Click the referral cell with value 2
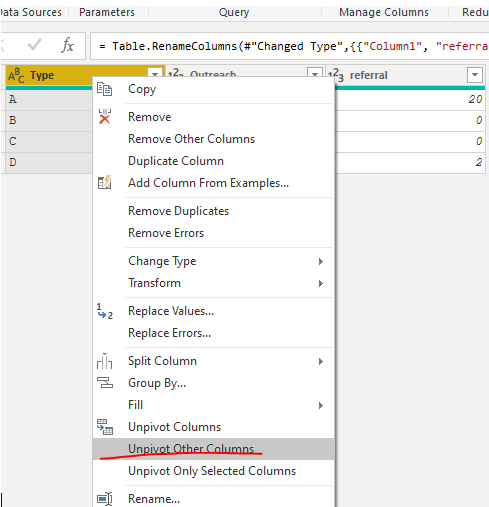489x507 pixels. (410, 162)
